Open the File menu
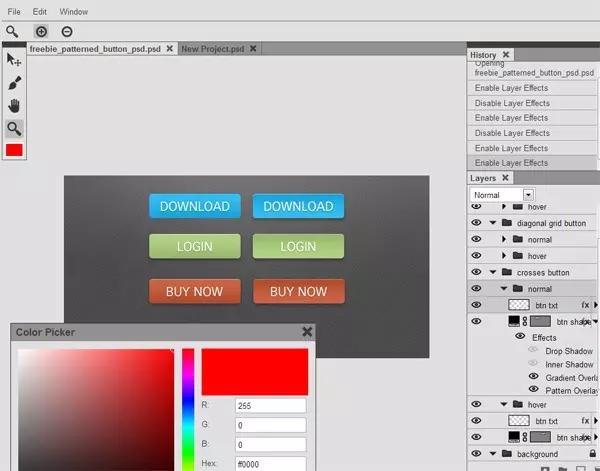600x471 pixels. [14, 11]
